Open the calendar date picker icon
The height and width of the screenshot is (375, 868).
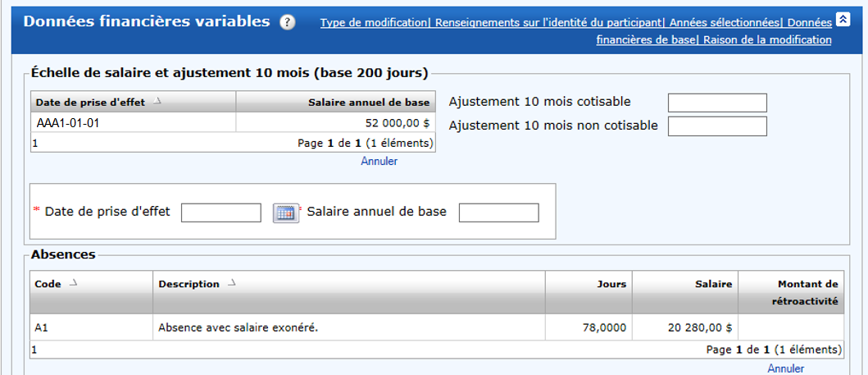pos(285,213)
